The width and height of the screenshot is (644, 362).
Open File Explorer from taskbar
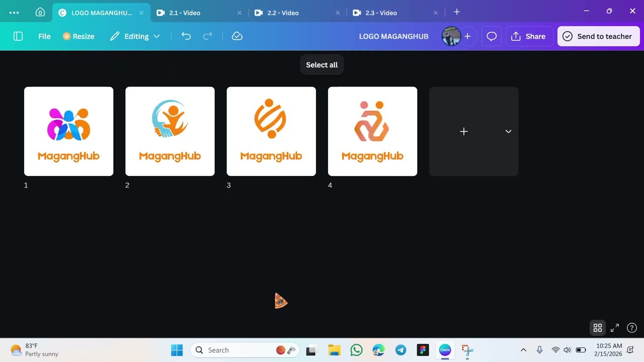coord(334,350)
